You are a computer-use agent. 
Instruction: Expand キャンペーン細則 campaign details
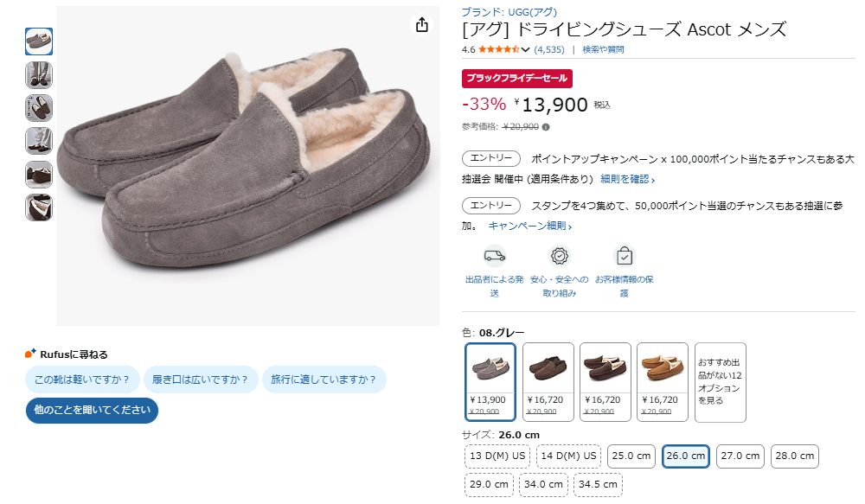tap(529, 226)
